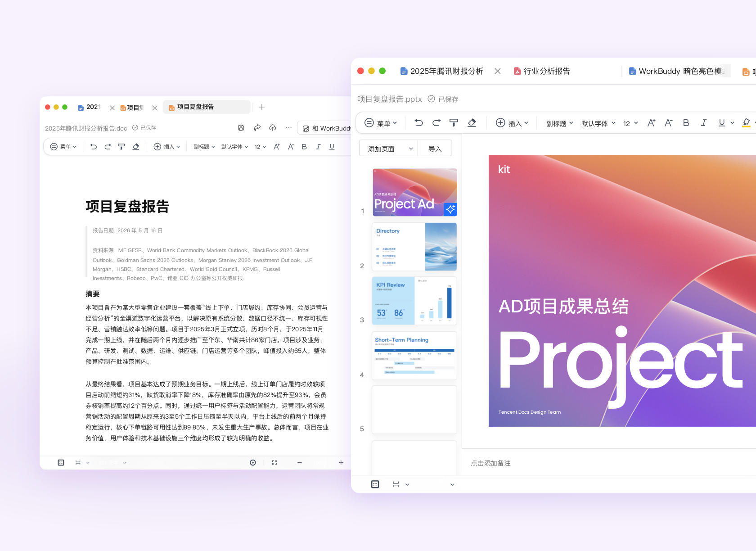Select 项目复盘报告 tab in document window

[207, 107]
